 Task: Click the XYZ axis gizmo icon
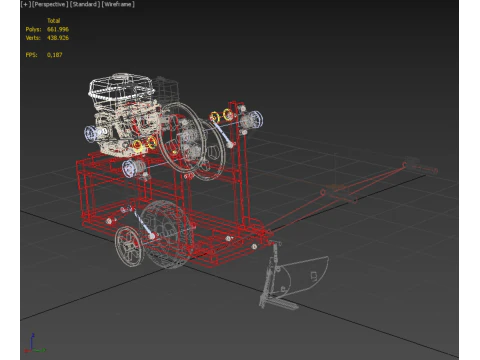click(x=34, y=343)
